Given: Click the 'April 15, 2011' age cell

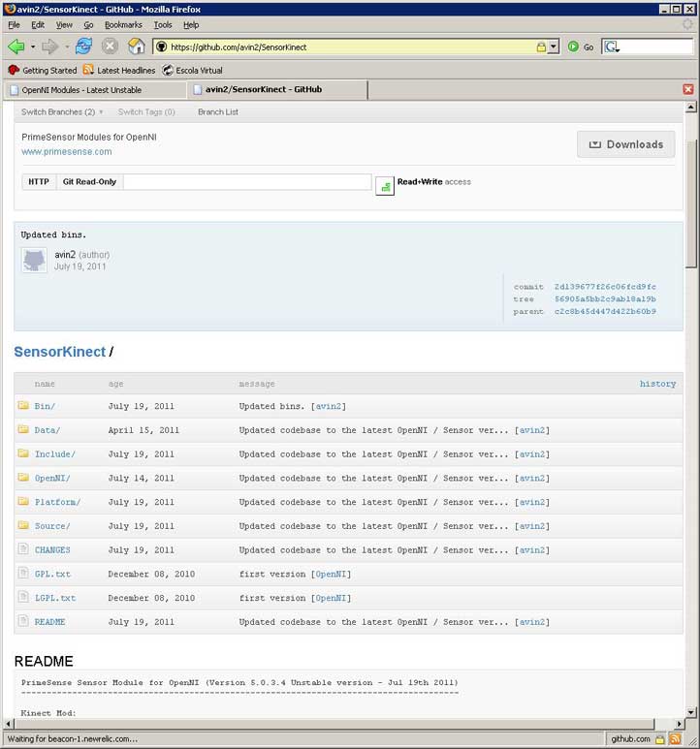Looking at the screenshot, I should pos(143,430).
